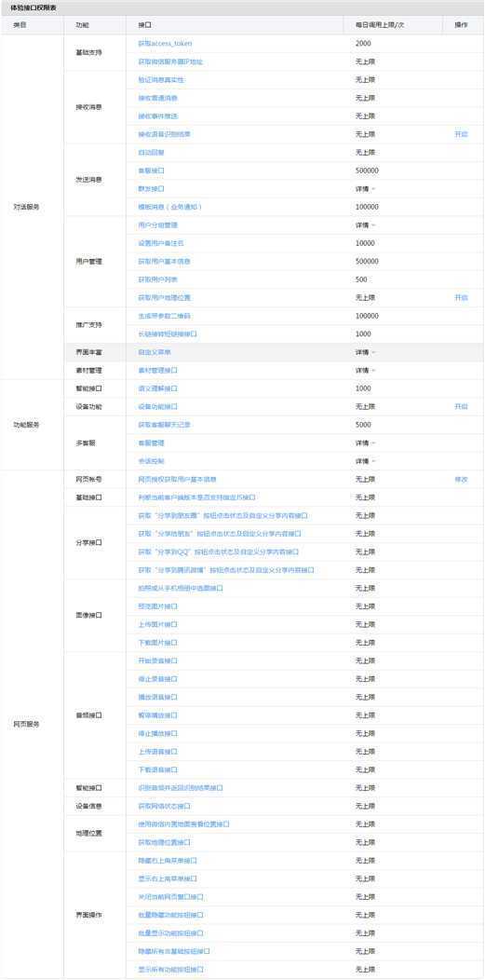Image resolution: width=485 pixels, height=980 pixels.
Task: Click 开启 for 获取用户地理位置
Action: 461,298
